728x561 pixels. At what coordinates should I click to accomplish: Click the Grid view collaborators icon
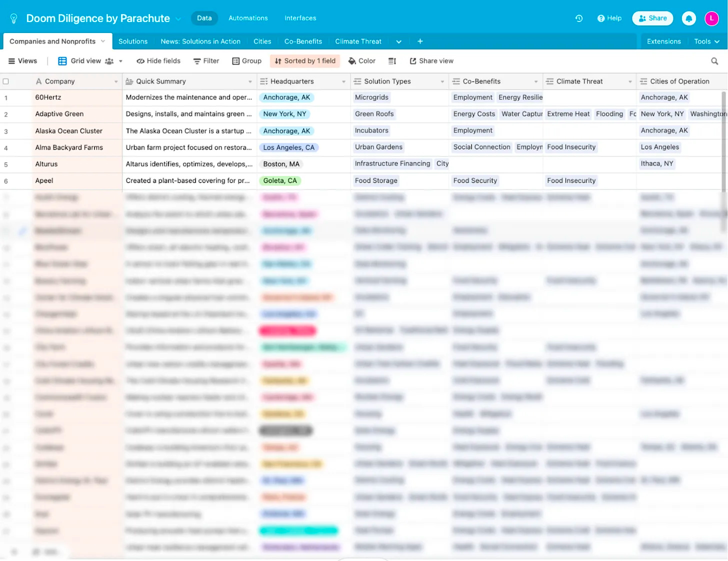[x=109, y=61]
